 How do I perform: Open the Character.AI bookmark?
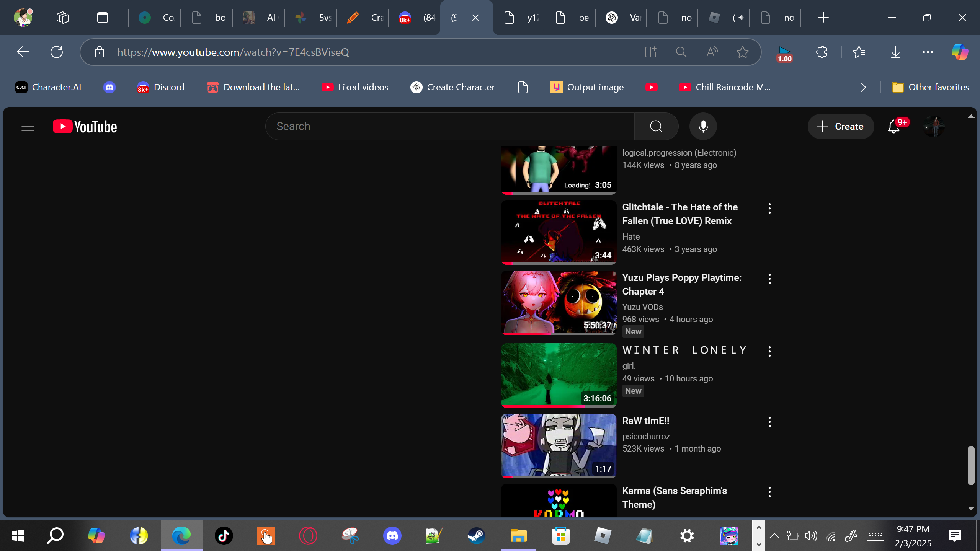pyautogui.click(x=48, y=87)
